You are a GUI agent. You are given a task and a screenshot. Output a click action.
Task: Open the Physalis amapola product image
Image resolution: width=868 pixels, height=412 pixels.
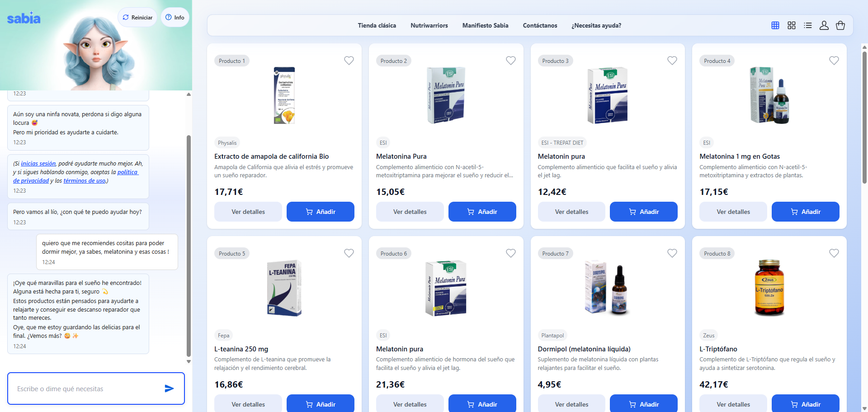pos(284,95)
